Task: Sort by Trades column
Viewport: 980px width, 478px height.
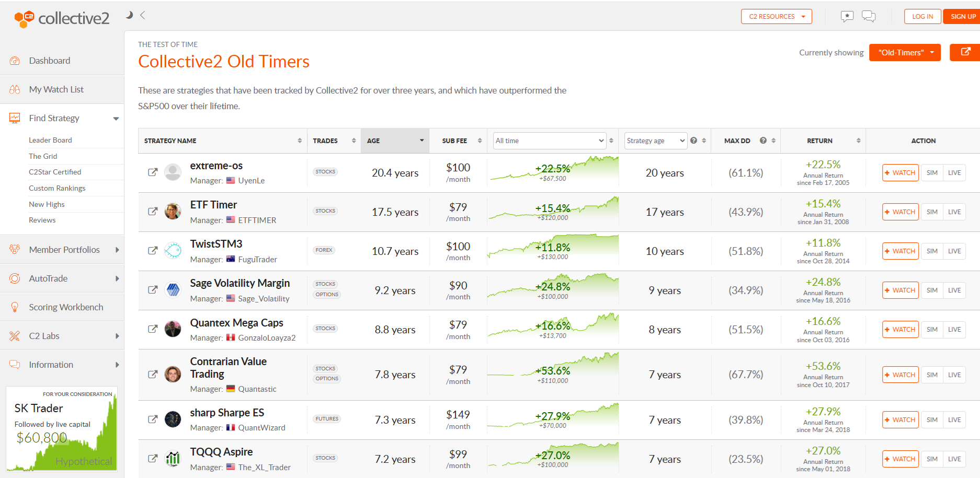Action: (334, 141)
